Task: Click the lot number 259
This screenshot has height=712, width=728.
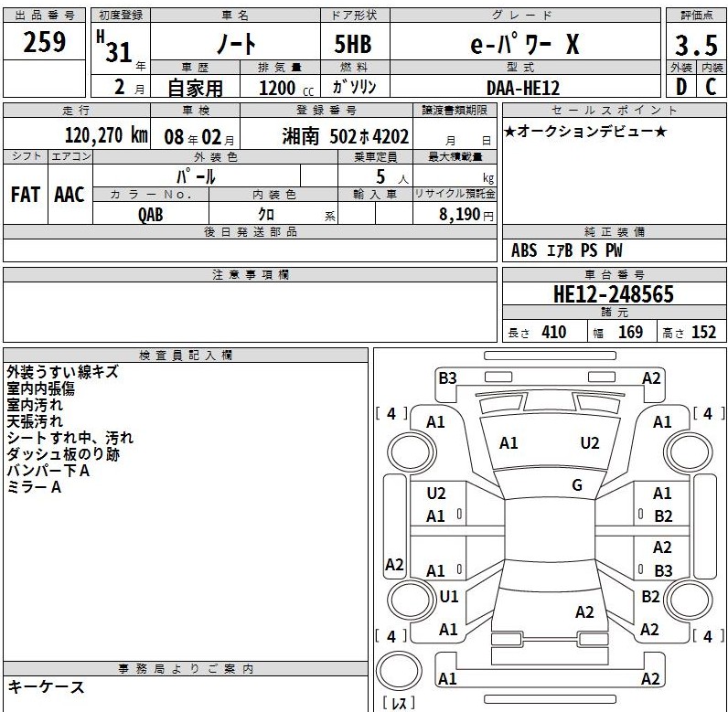Action: (x=45, y=42)
